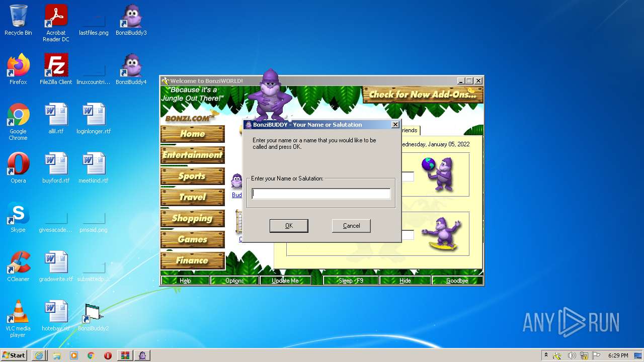Open the meetkind.rtf document
Screen dimensions: 644x362
(94, 168)
